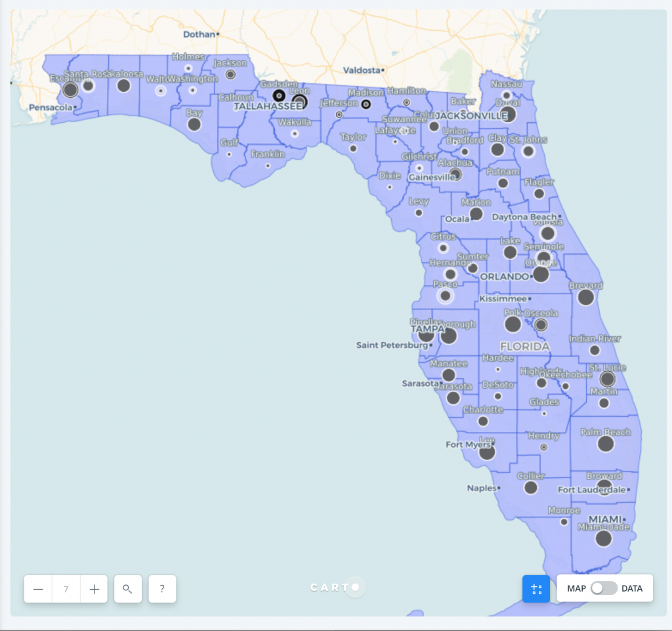Click the Bay county circle marker
This screenshot has height=631, width=672.
[x=194, y=124]
